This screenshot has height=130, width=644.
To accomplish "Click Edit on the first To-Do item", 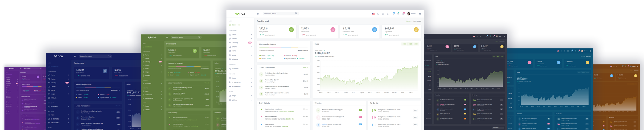I will 415,110.
